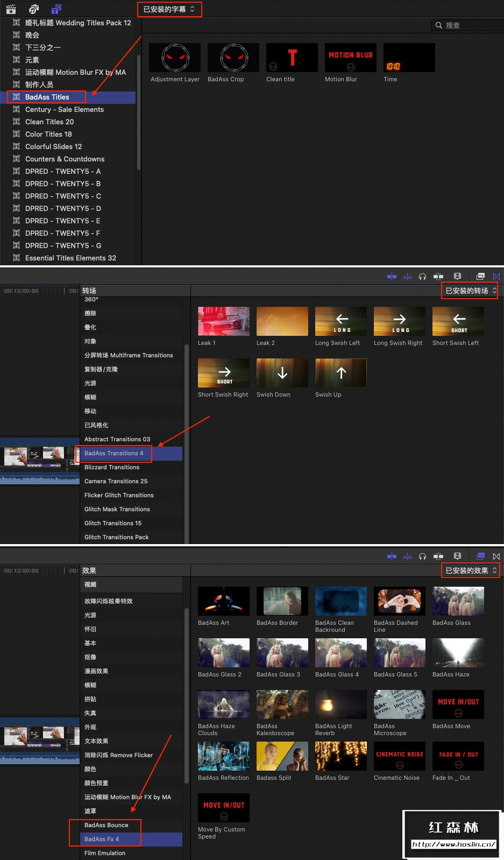Open the Titles and Generators sidebar icon
The image size is (504, 860).
pos(56,9)
